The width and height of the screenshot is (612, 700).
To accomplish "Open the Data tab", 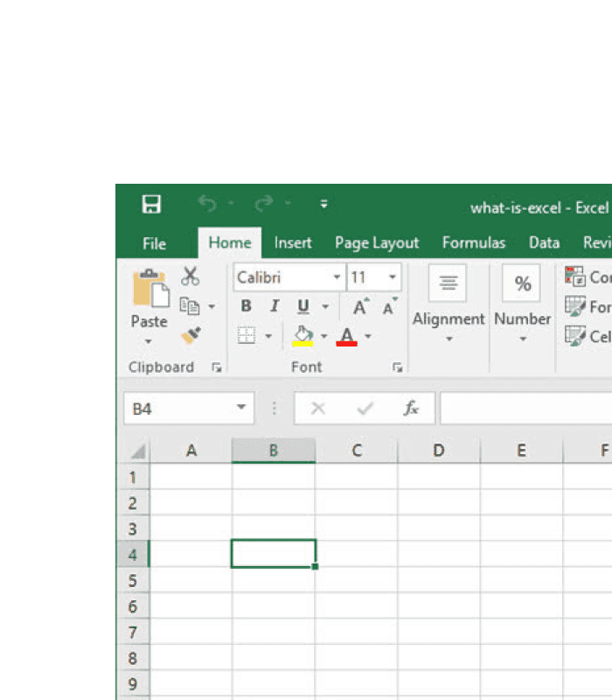I will [544, 243].
